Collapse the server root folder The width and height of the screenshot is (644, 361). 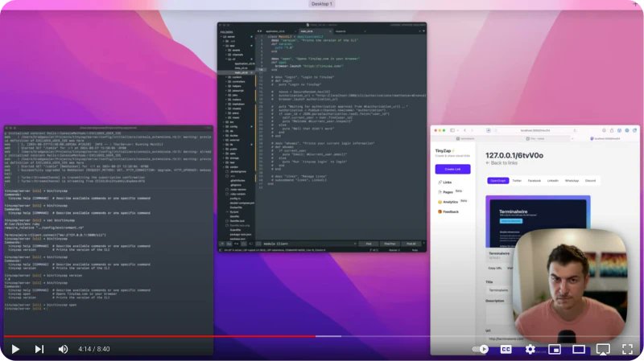221,36
